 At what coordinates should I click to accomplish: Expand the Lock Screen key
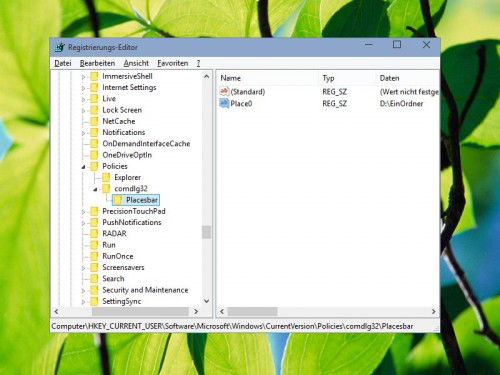83,110
